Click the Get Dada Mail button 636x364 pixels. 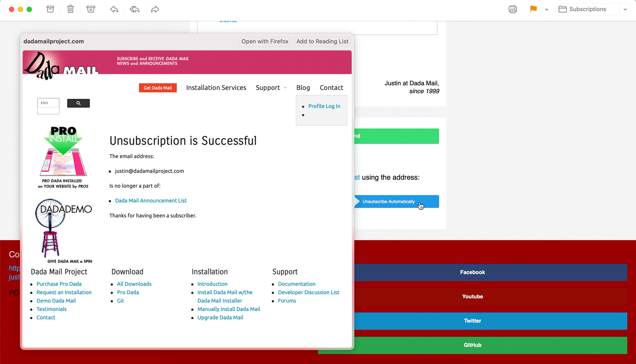(158, 88)
